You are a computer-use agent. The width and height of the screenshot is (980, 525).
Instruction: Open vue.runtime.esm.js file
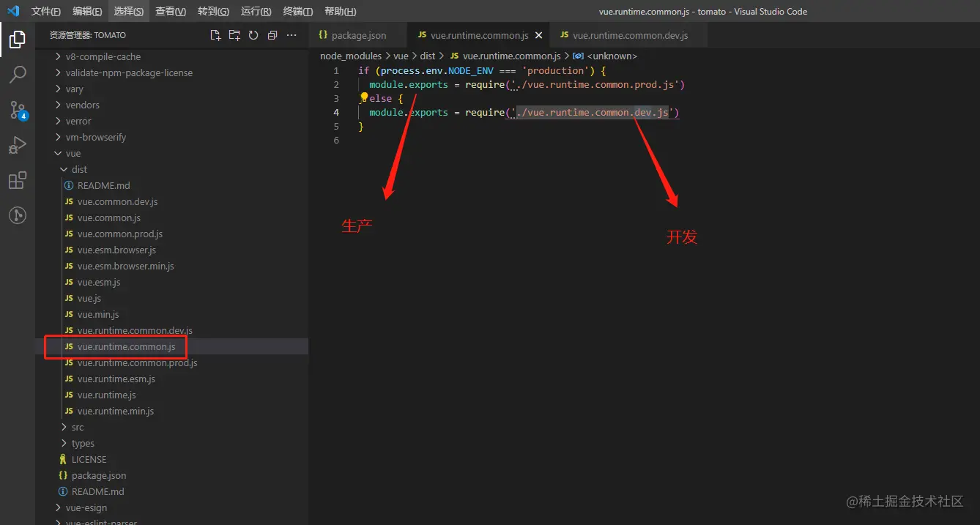pyautogui.click(x=116, y=379)
